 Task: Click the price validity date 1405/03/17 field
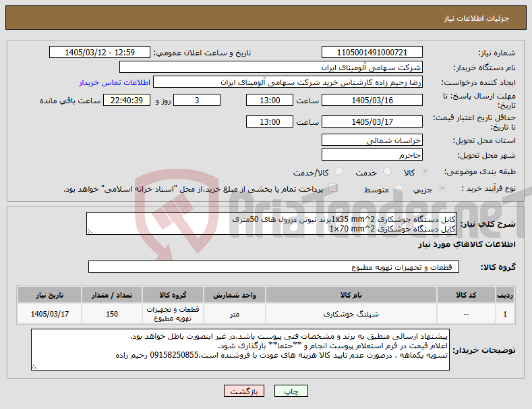pos(372,121)
